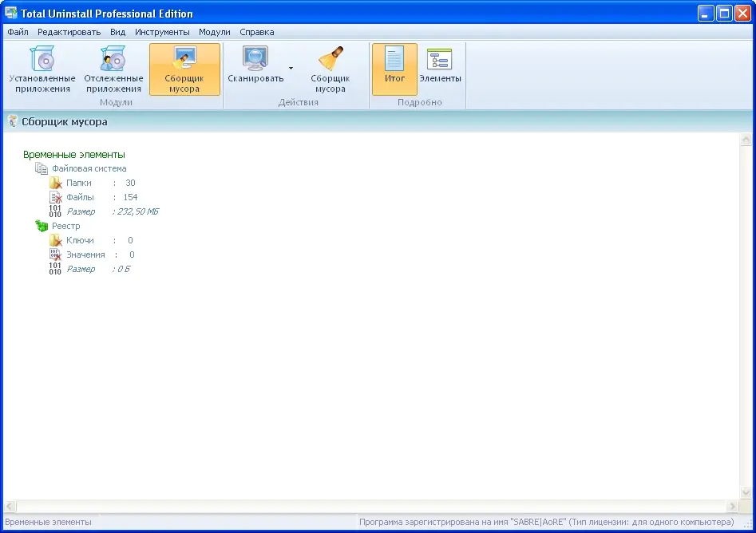Click the trash icon in Сборщик мусора header
Screen dimensions: 756x533
pyautogui.click(x=13, y=121)
